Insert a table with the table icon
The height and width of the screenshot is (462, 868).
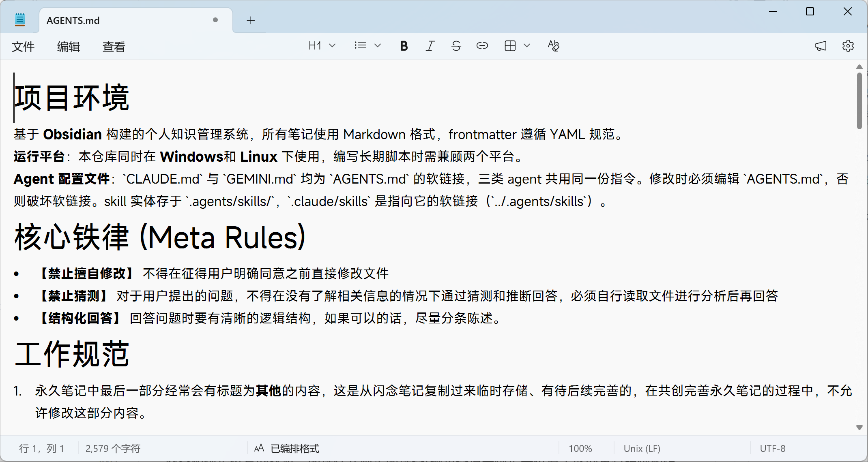510,46
